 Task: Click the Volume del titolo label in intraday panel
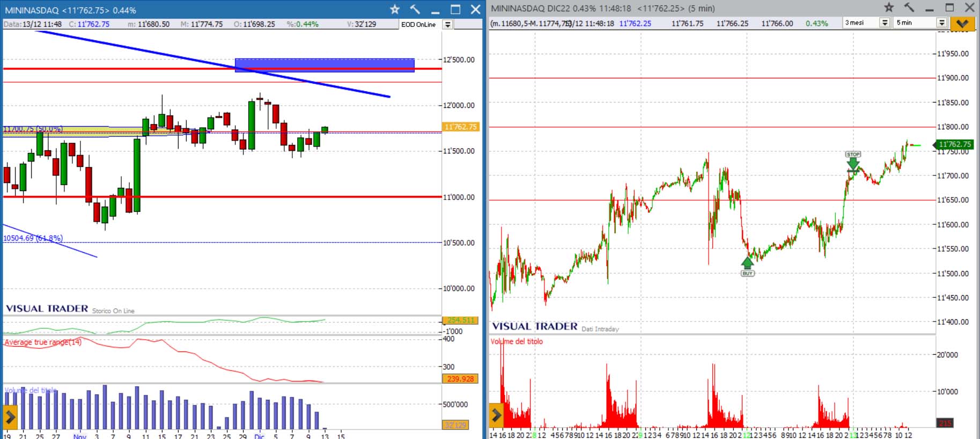click(x=517, y=341)
